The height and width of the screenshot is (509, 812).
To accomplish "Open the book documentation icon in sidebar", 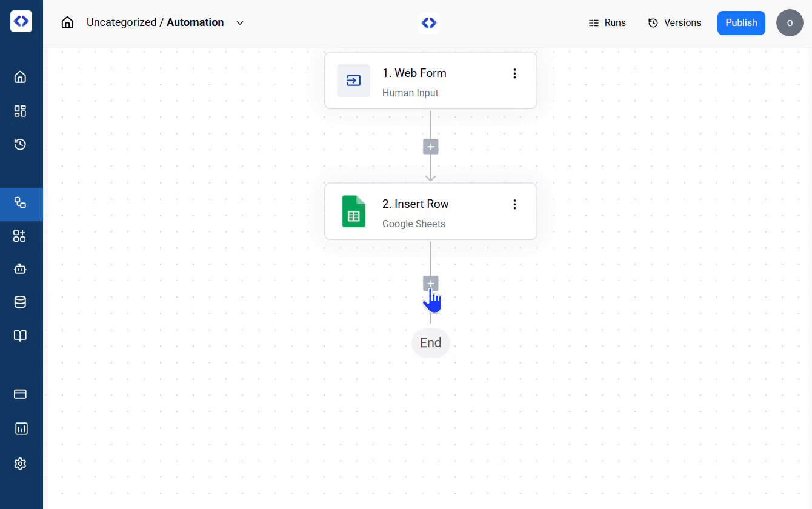I will coord(20,336).
